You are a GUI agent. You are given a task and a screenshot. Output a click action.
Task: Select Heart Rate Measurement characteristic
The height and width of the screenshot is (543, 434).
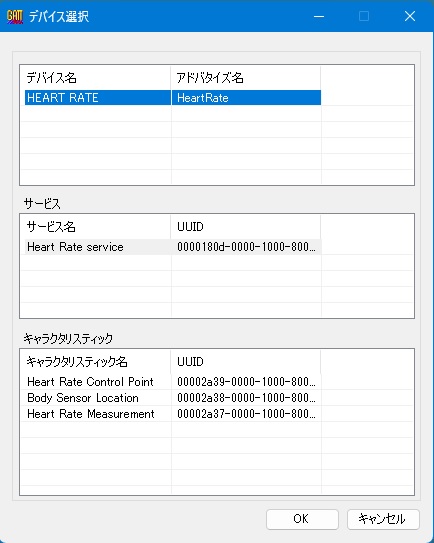pyautogui.click(x=91, y=414)
